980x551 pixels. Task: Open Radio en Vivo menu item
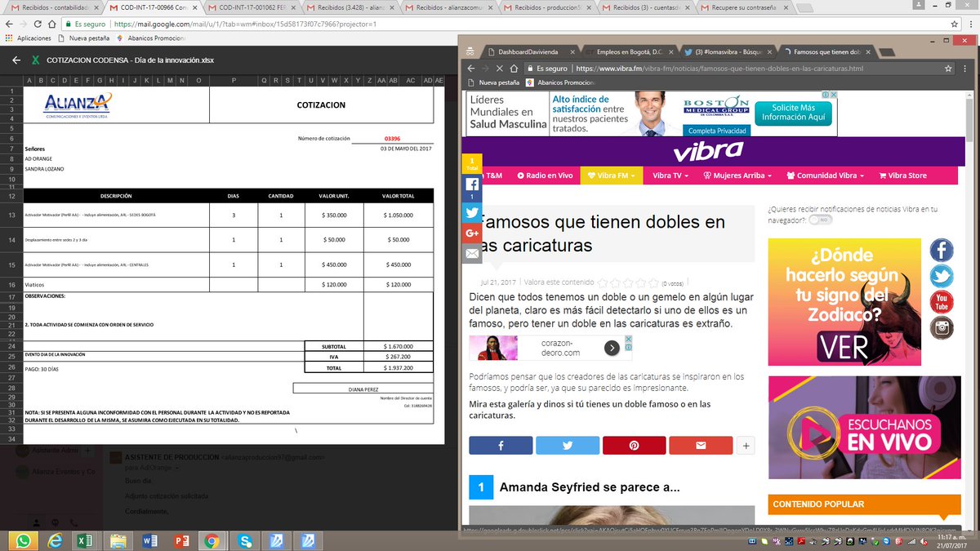click(544, 176)
